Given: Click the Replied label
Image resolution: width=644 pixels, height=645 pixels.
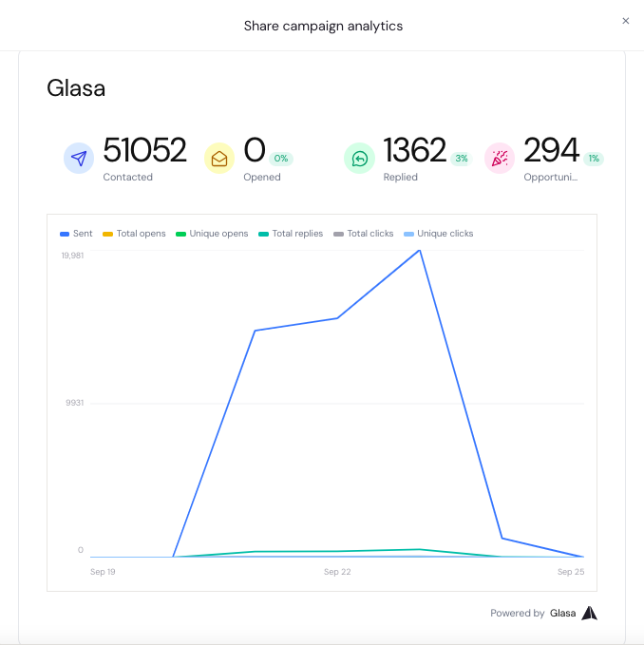Looking at the screenshot, I should 401,177.
